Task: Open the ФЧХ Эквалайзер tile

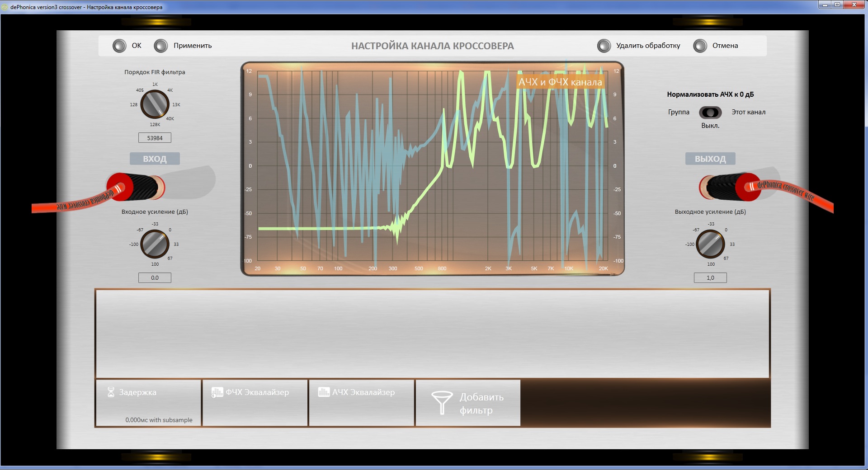Action: [x=255, y=403]
